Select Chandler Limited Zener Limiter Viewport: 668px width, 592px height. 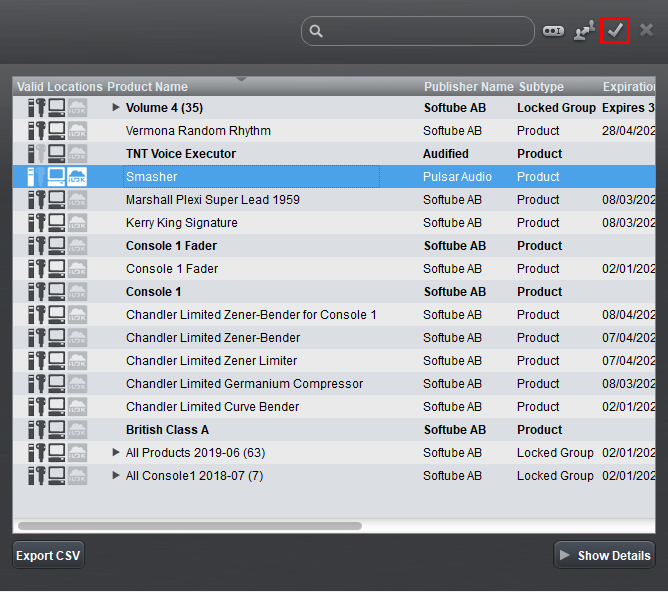click(334, 360)
